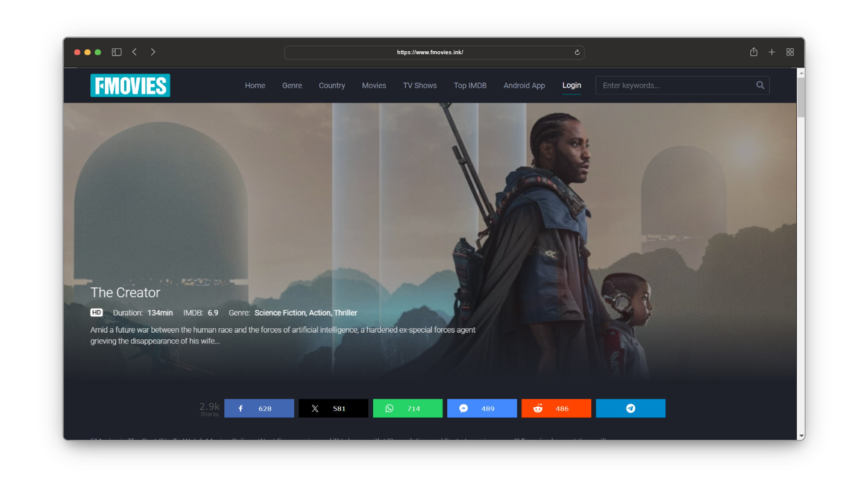Image resolution: width=868 pixels, height=488 pixels.
Task: Go back with the browser back arrow
Action: click(x=134, y=52)
